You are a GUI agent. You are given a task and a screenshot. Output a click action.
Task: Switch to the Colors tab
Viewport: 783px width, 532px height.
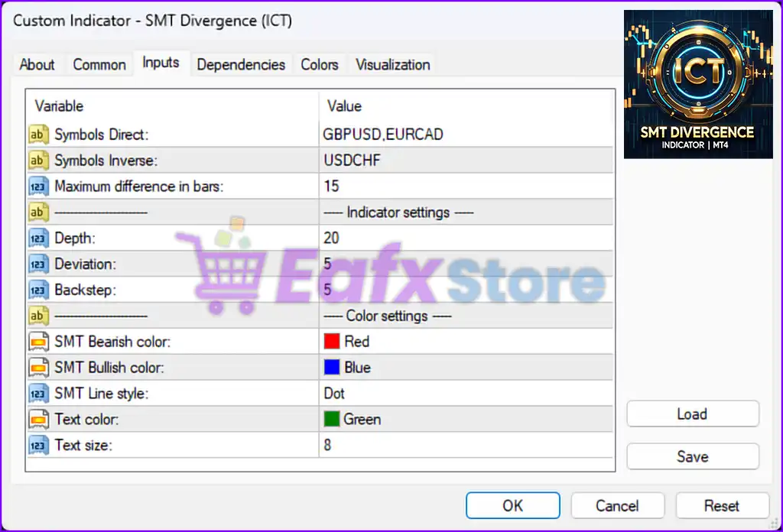pos(320,64)
